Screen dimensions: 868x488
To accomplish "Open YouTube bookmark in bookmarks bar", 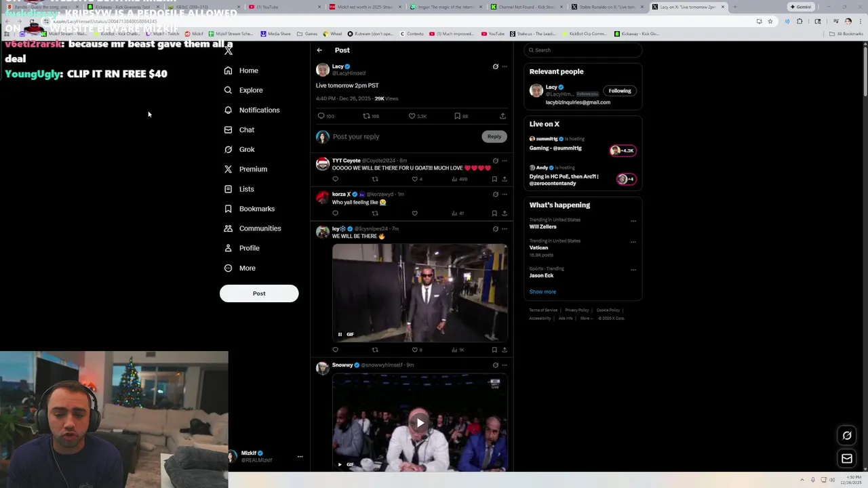I will [x=493, y=34].
